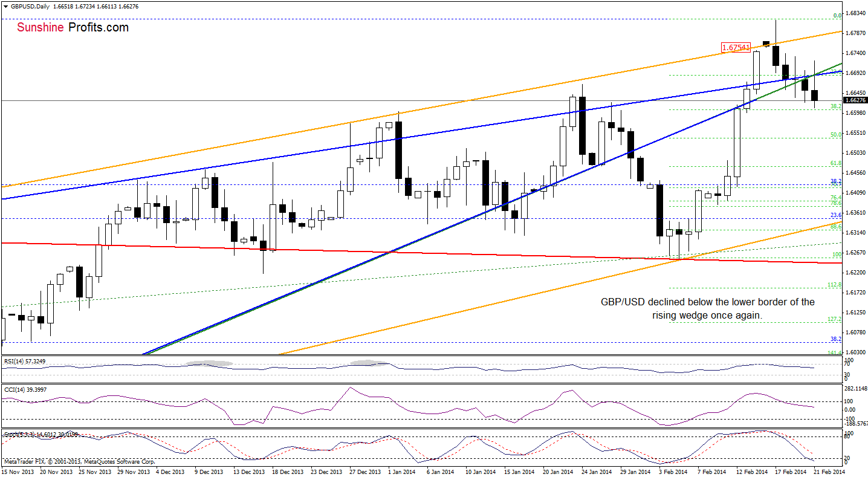Image resolution: width=868 pixels, height=477 pixels.
Task: Click the 61.8 Fibonacci level label
Action: pos(836,163)
